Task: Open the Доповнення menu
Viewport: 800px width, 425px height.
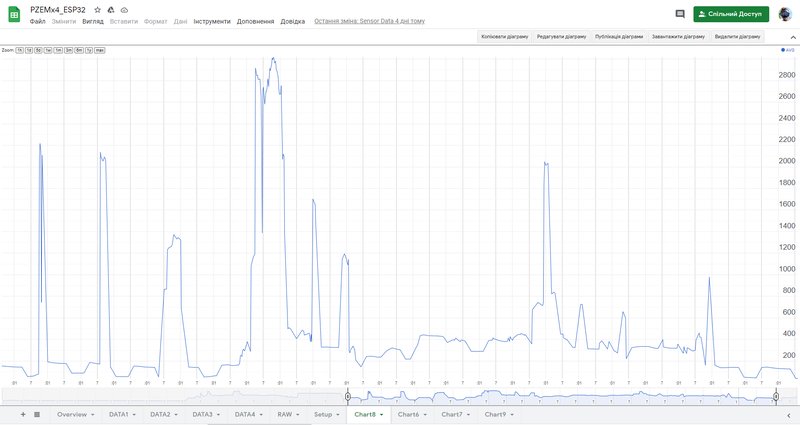Action: pyautogui.click(x=255, y=21)
